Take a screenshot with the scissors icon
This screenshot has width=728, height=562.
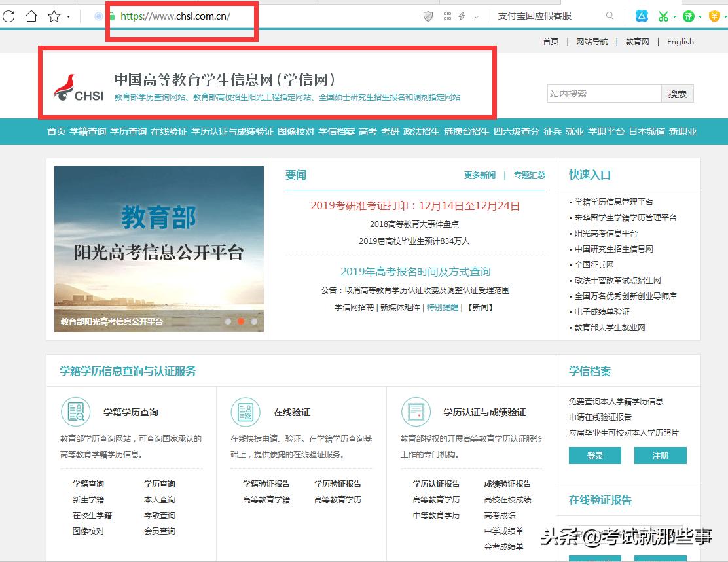pyautogui.click(x=663, y=16)
